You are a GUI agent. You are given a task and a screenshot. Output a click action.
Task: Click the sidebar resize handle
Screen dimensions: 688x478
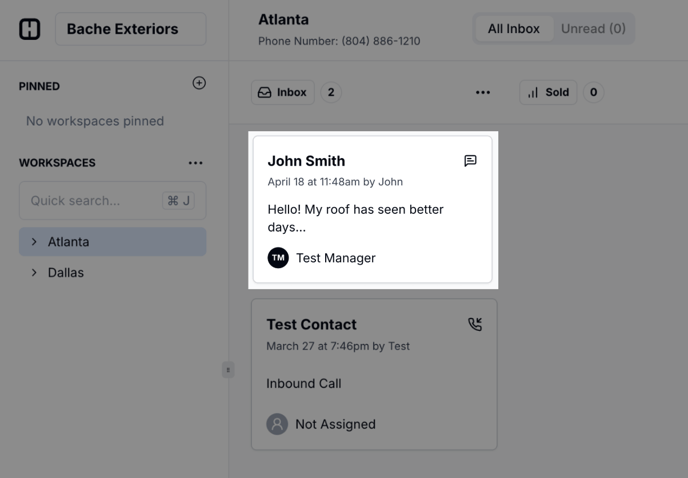228,370
